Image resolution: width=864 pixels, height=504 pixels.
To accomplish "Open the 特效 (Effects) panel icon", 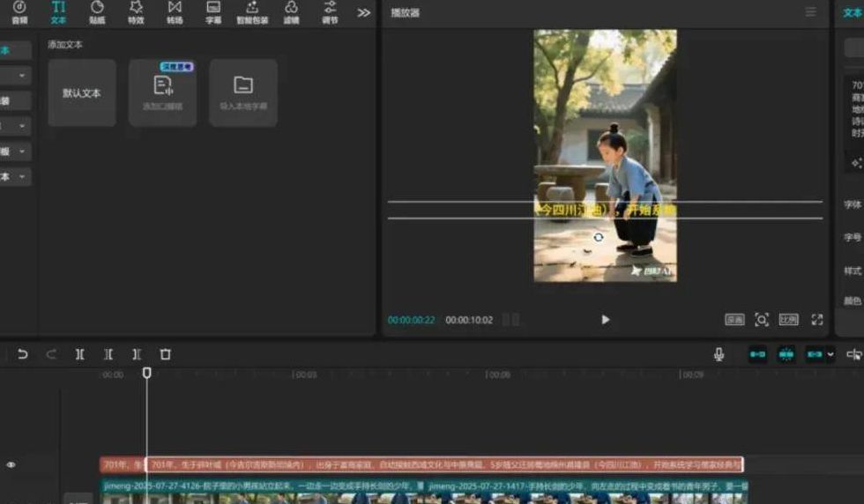I will (136, 11).
